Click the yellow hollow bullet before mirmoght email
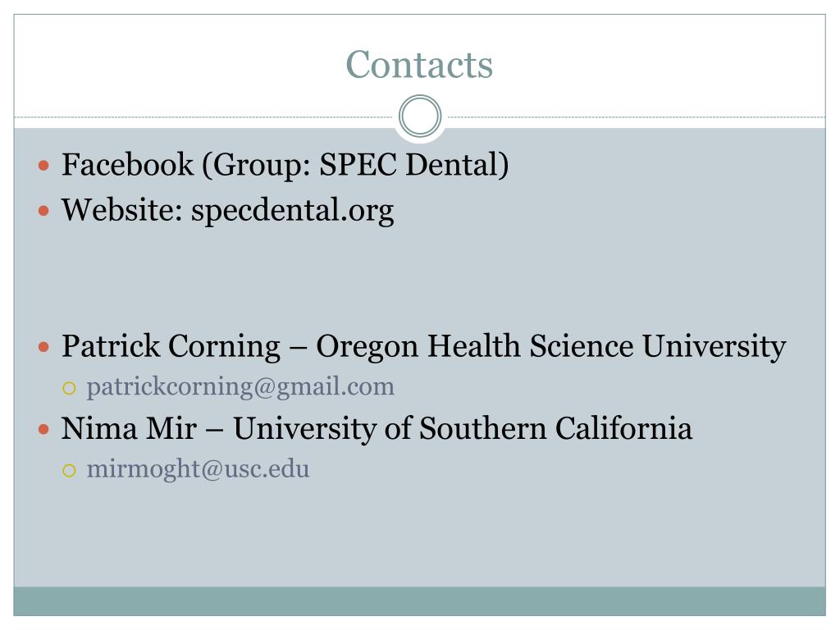This screenshot has height=630, width=840. pyautogui.click(x=69, y=470)
